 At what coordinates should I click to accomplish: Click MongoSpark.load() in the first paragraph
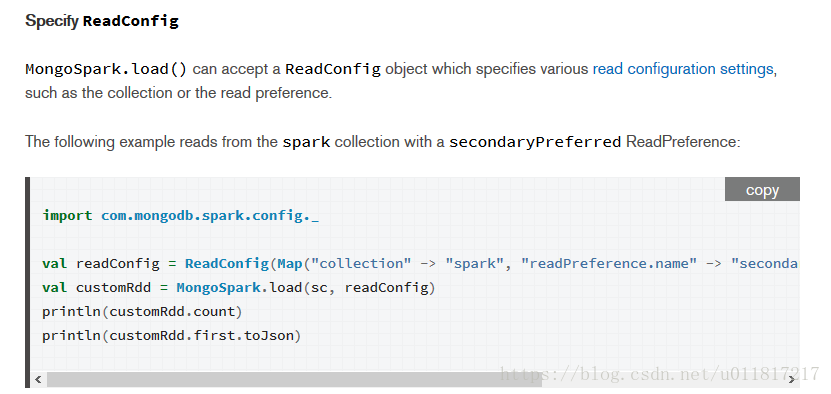tap(106, 69)
